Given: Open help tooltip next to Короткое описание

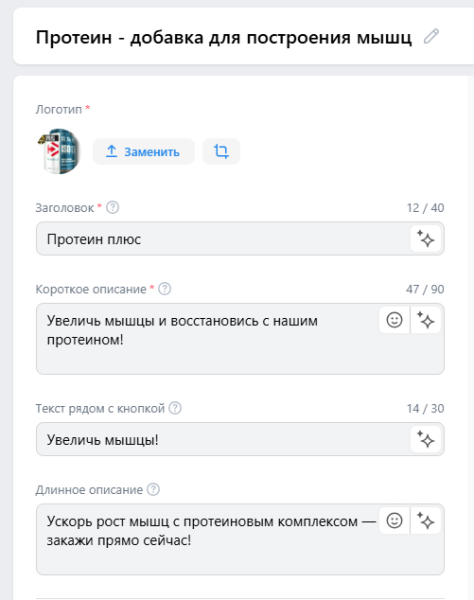Looking at the screenshot, I should 165,289.
